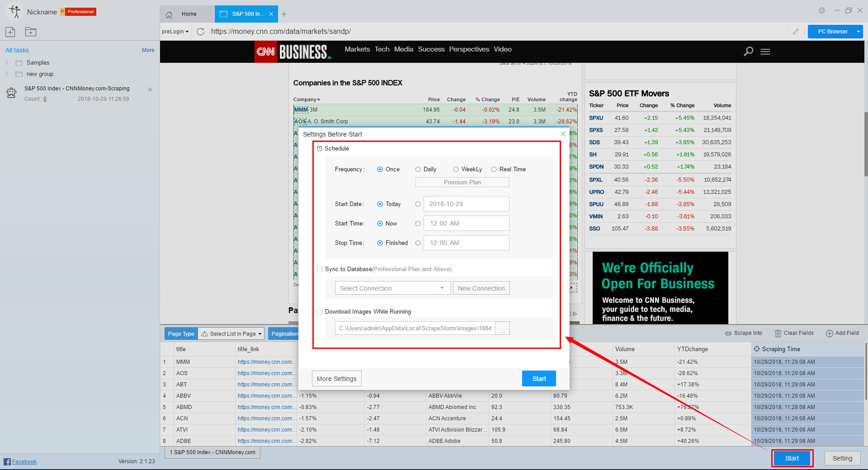The height and width of the screenshot is (470, 868).
Task: Click the CNN Business logo
Action: [x=294, y=52]
